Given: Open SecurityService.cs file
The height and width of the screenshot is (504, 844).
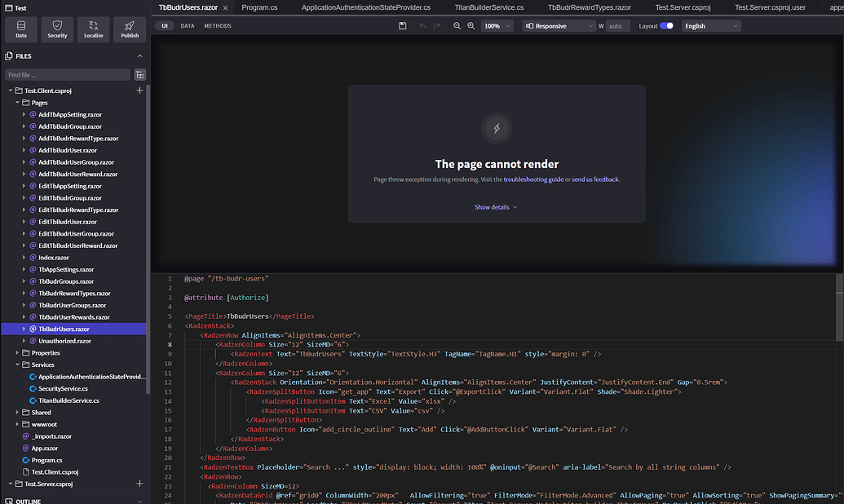Looking at the screenshot, I should (63, 389).
